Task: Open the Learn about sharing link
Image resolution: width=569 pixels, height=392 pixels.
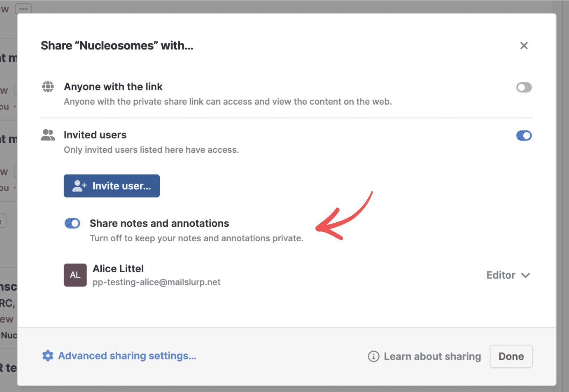Action: (x=432, y=356)
